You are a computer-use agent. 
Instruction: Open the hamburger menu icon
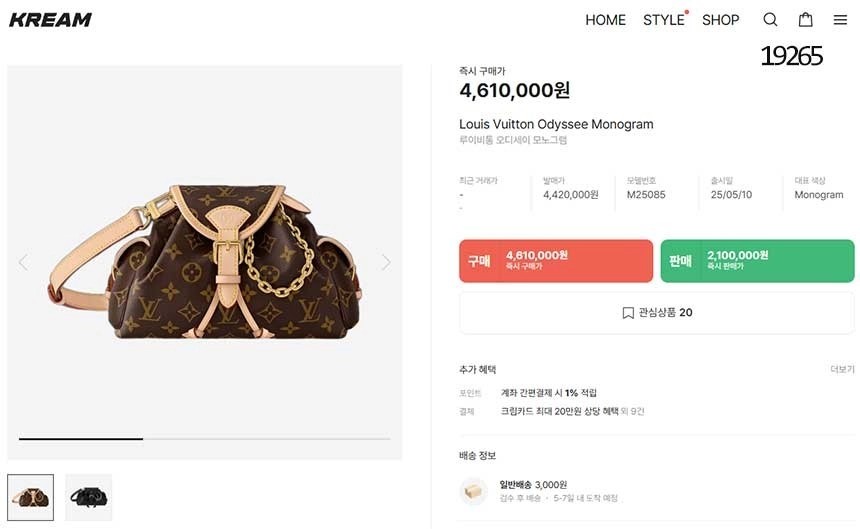click(x=840, y=20)
